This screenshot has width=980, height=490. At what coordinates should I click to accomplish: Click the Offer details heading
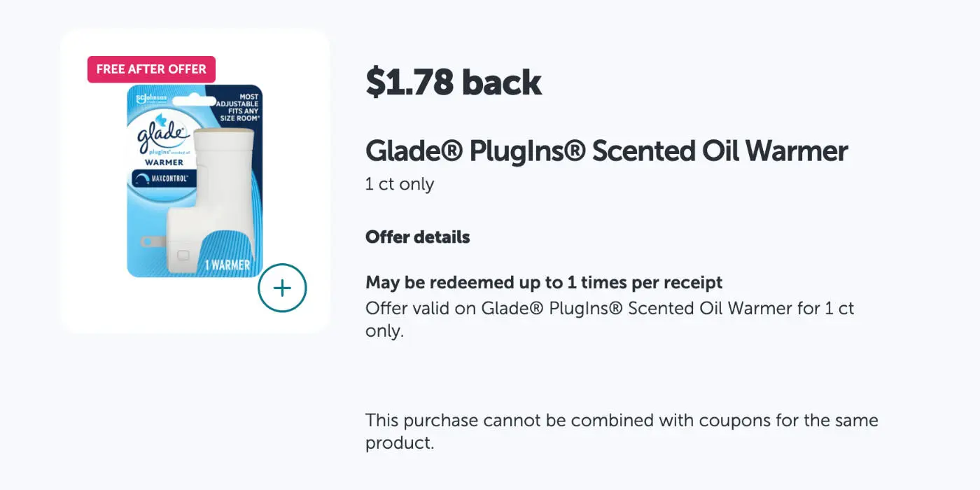[x=417, y=237]
